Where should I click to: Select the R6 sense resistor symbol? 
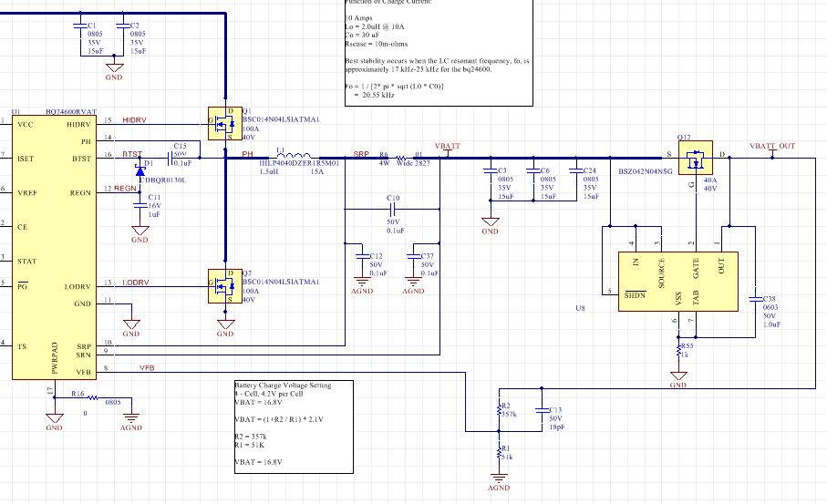[400, 158]
